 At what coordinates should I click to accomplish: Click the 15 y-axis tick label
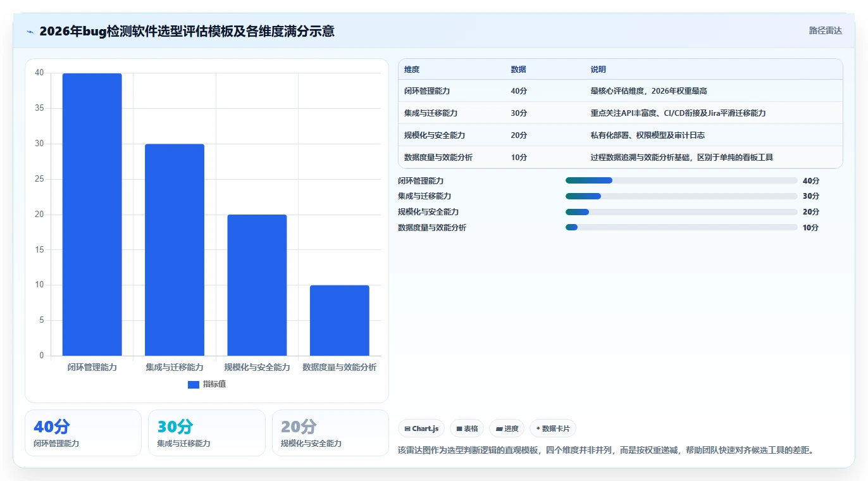39,250
